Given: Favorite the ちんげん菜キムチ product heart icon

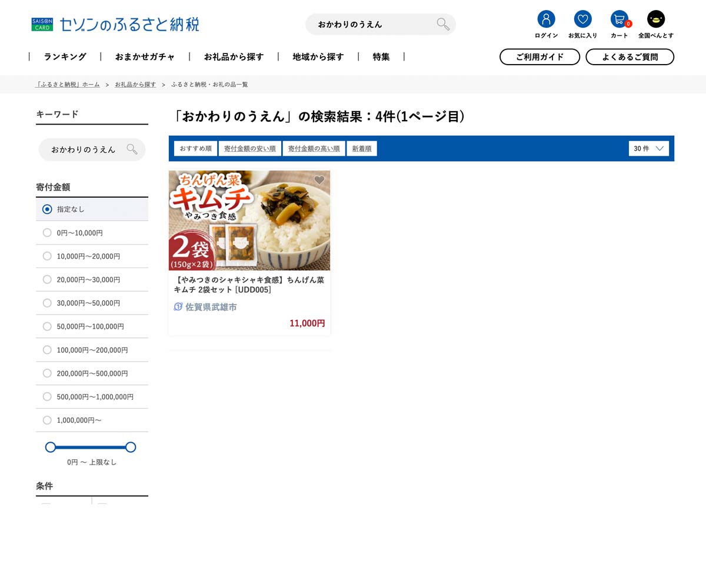Looking at the screenshot, I should [319, 180].
